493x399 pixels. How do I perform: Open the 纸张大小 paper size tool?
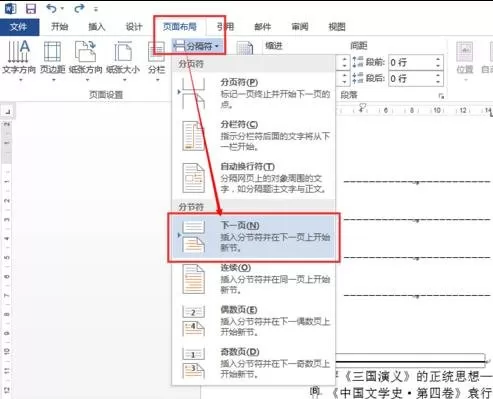coord(123,60)
